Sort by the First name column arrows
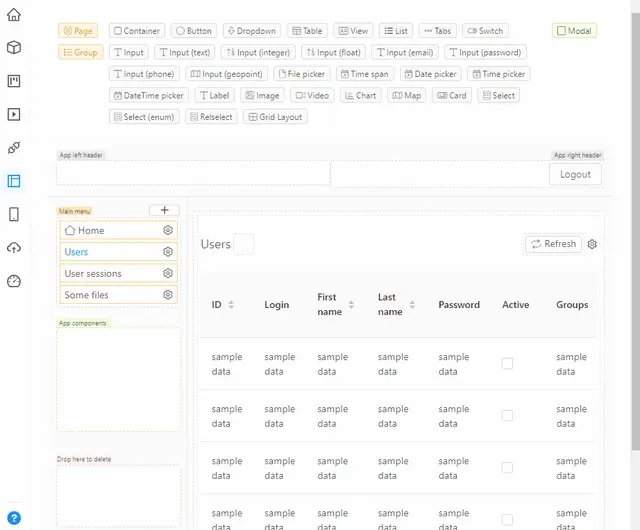 (x=351, y=305)
